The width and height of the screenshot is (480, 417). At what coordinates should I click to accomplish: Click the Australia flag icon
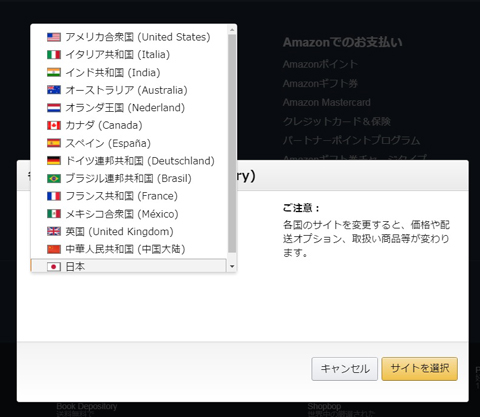54,90
